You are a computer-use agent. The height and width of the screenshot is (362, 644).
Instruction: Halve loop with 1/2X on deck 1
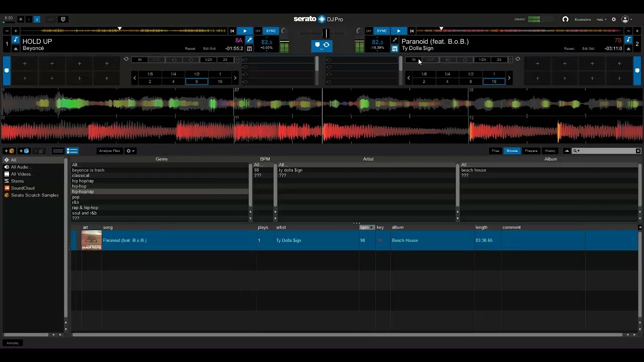208,60
